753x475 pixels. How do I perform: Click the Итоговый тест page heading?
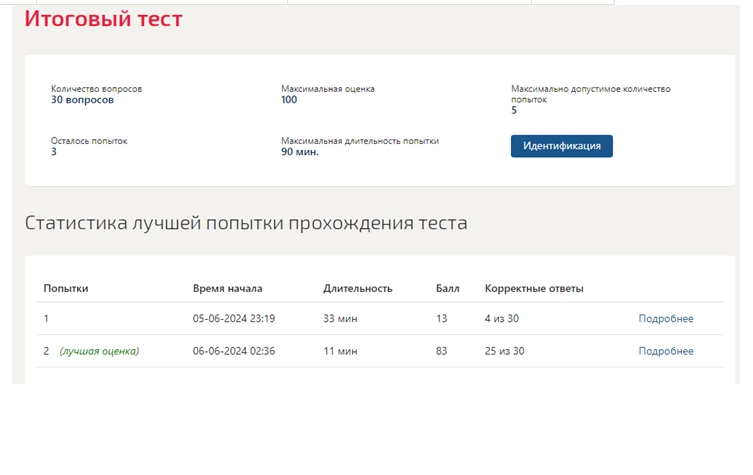coord(103,19)
